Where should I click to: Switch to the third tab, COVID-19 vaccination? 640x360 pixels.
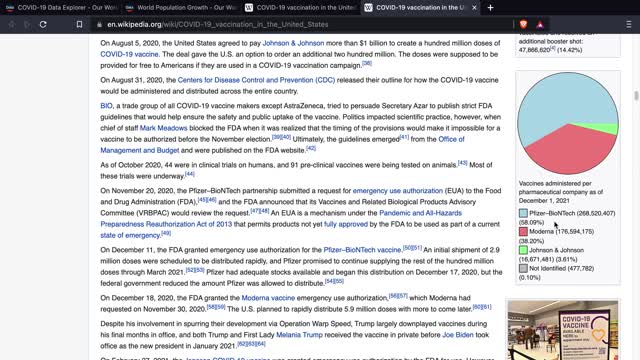coord(301,7)
